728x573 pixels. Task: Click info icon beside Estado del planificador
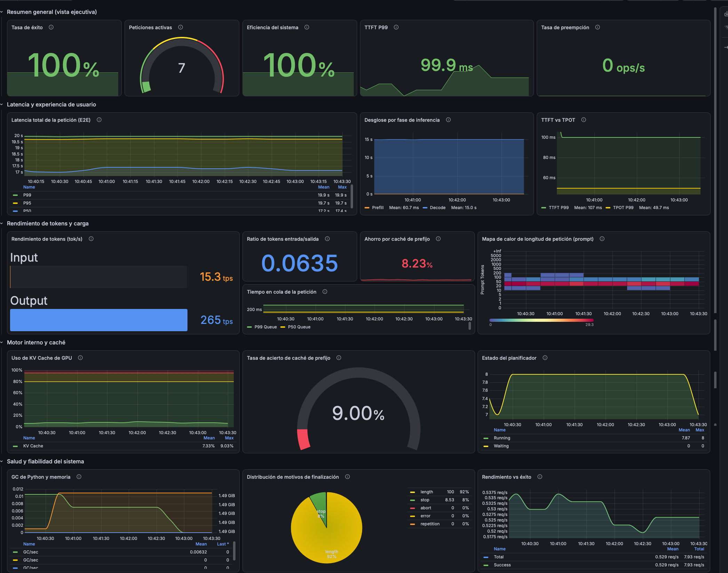(545, 358)
